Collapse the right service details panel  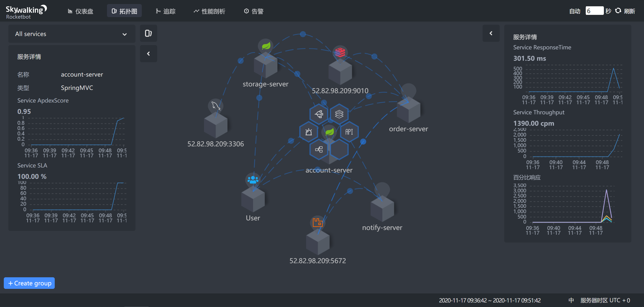coord(491,33)
